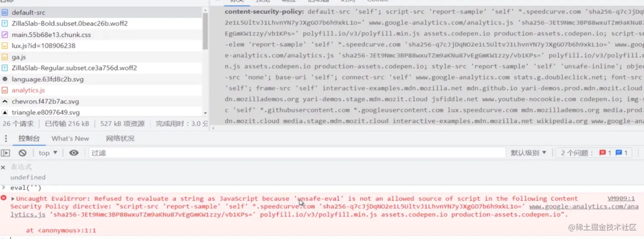This screenshot has height=239, width=644.
Task: Click the ga.js script file icon
Action: (5, 57)
